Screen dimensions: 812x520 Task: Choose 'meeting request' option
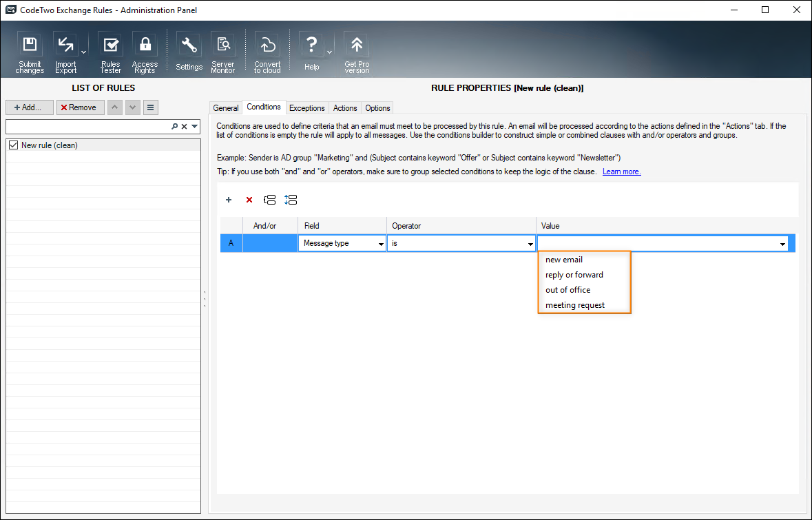[x=575, y=305]
